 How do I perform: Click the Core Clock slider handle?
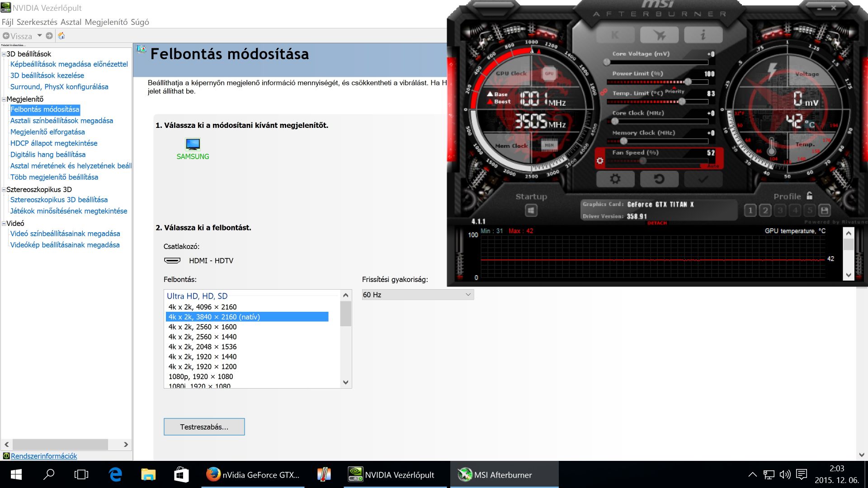click(615, 121)
